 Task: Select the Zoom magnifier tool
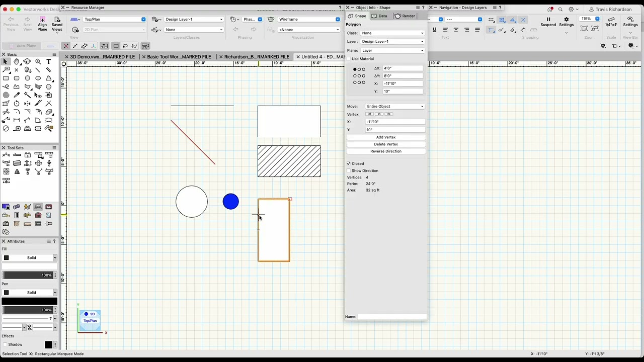(38, 61)
